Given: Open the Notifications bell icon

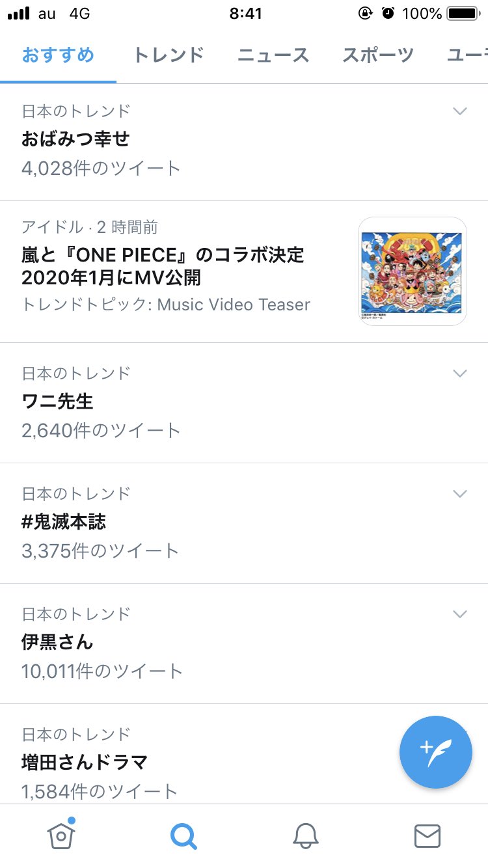Looking at the screenshot, I should (x=305, y=835).
